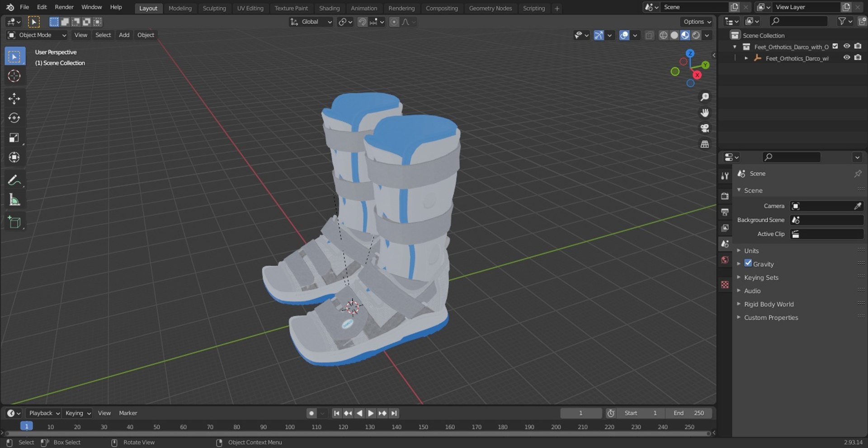868x448 pixels.
Task: Open the Add menu in viewport
Action: (x=124, y=35)
